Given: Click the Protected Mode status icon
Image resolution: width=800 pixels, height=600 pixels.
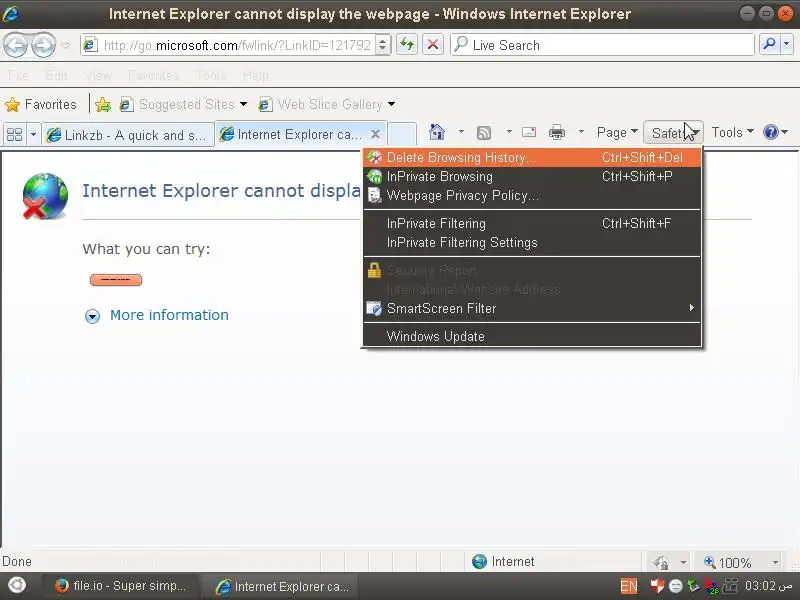Looking at the screenshot, I should coord(661,562).
